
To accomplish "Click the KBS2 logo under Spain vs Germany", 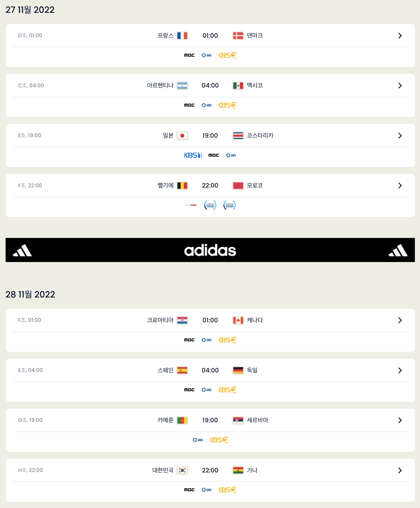I will tap(227, 390).
